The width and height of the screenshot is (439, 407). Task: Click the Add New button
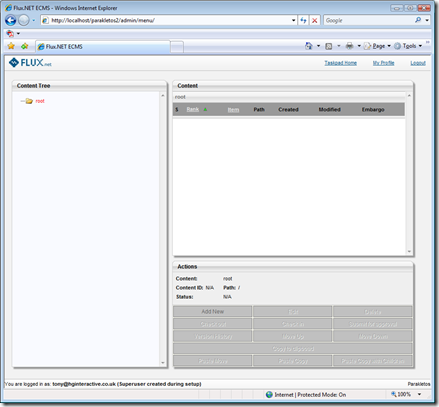coord(212,312)
